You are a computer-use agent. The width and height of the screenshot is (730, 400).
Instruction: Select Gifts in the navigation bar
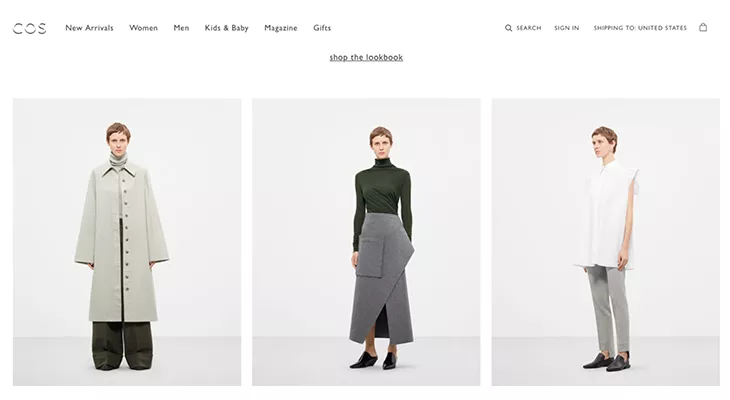pos(322,28)
